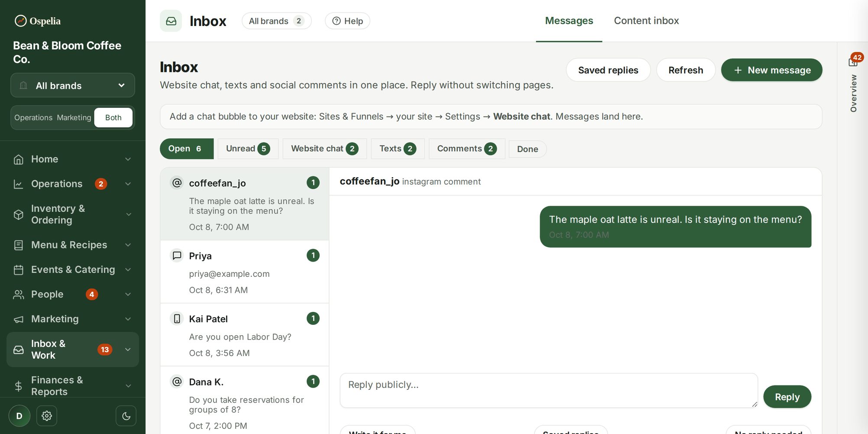Click the Overview panel icon with 42 badge

(x=854, y=61)
